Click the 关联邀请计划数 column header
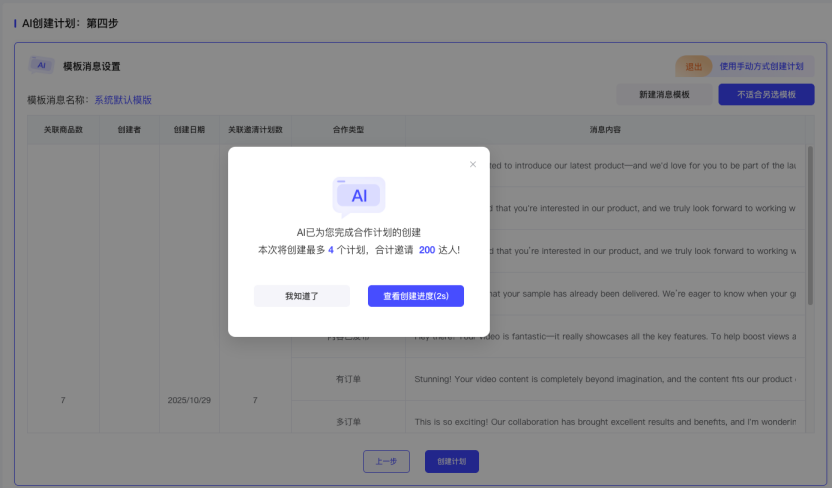 pyautogui.click(x=255, y=130)
